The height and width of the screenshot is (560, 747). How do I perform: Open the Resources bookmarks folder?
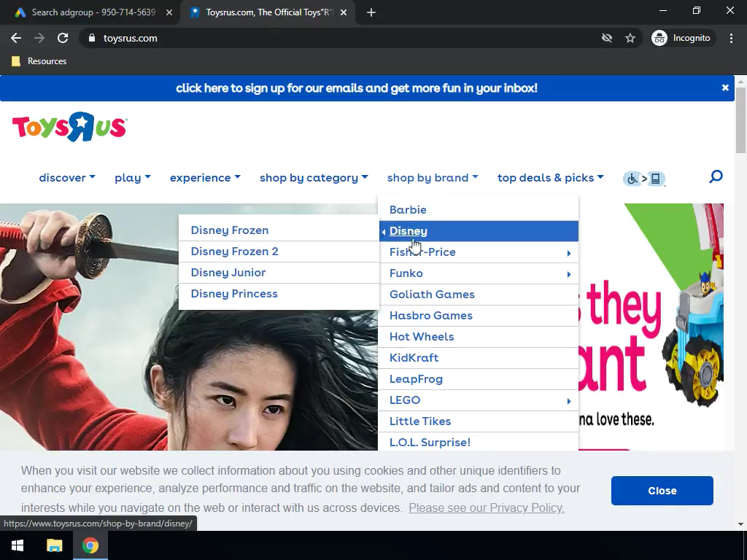(x=39, y=61)
